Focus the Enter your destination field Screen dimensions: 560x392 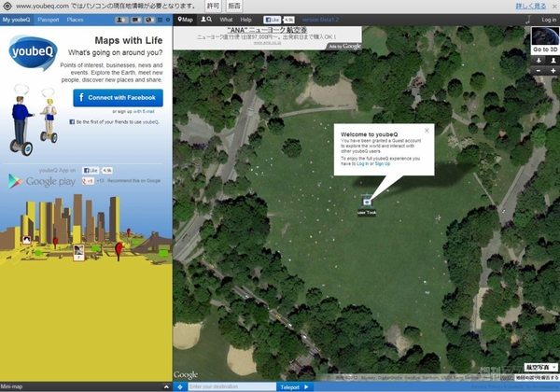point(231,386)
